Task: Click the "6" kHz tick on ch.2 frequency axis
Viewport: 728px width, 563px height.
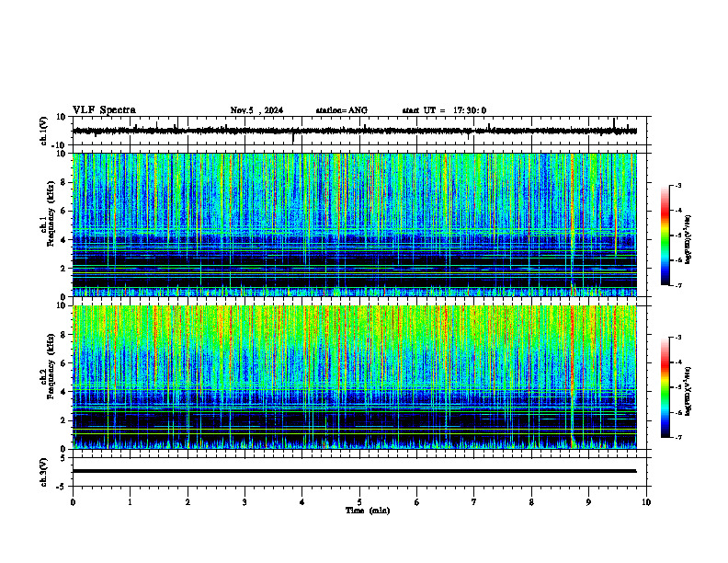Action: pos(63,363)
